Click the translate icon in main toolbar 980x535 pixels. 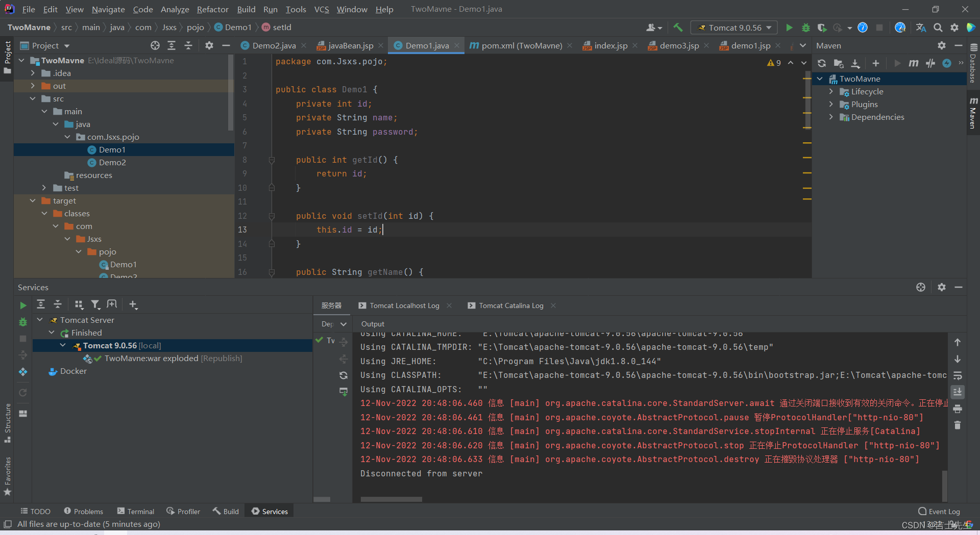point(921,28)
